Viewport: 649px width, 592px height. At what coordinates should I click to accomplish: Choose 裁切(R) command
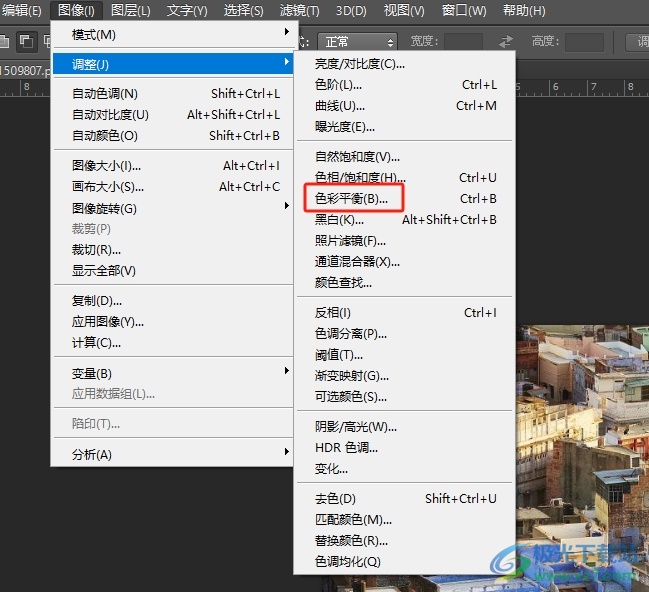(173, 250)
